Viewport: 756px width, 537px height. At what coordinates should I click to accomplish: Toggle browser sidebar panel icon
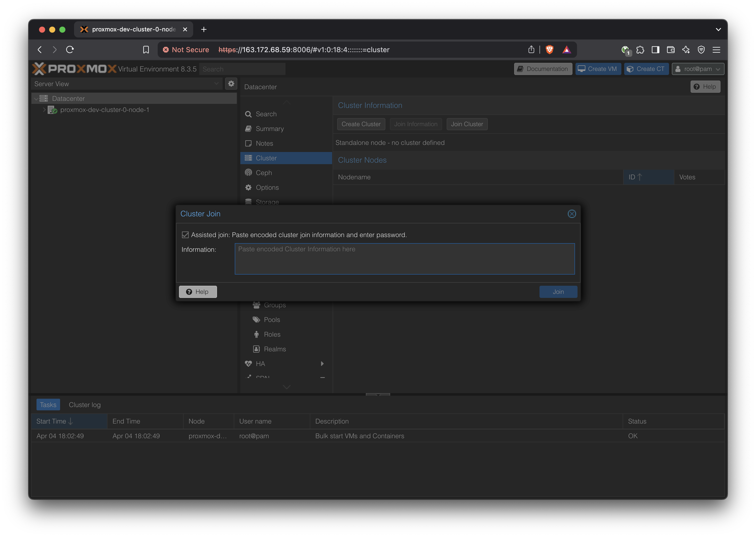tap(655, 50)
